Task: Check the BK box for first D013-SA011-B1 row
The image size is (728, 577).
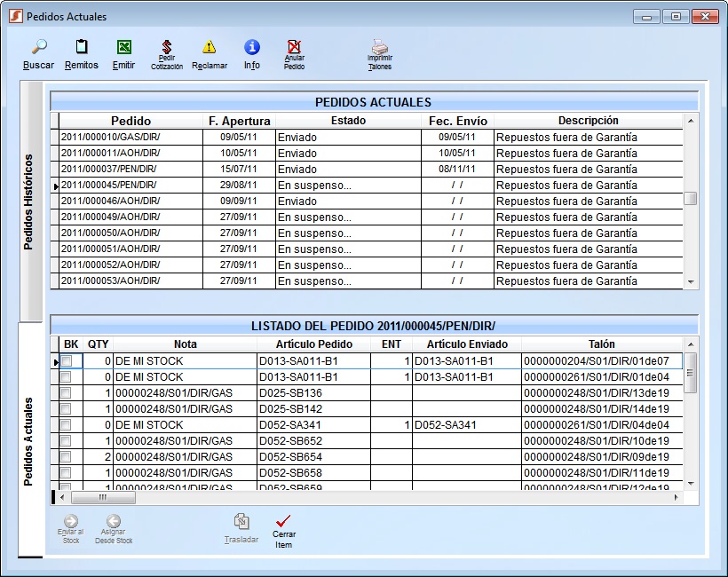Action: [x=67, y=361]
